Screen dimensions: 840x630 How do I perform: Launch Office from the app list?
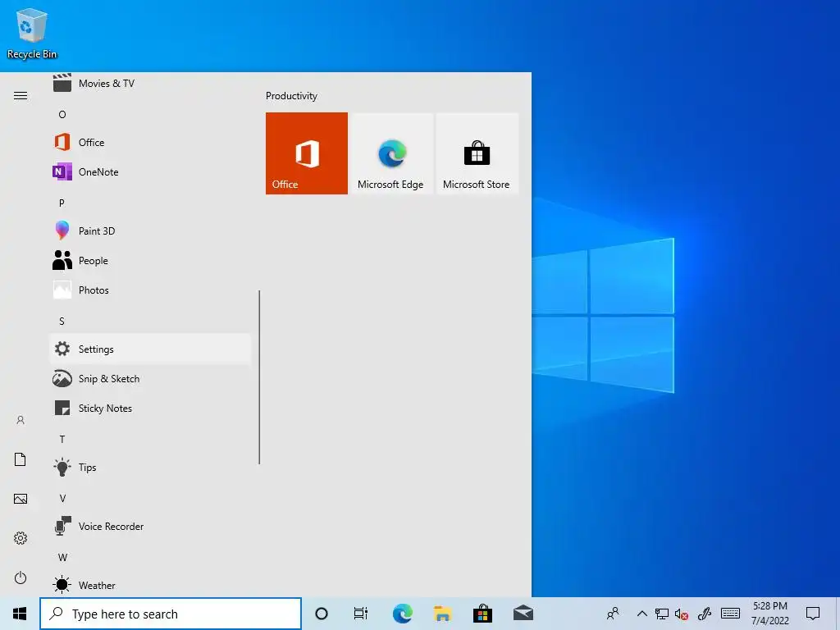point(150,143)
